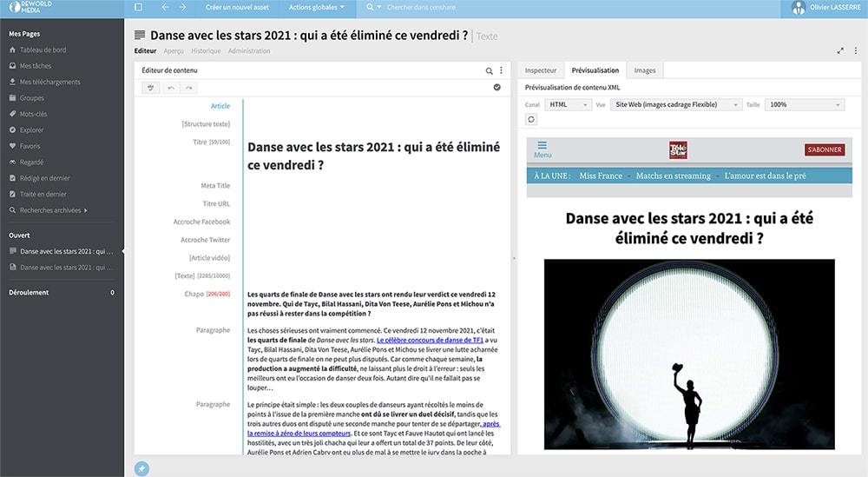
Task: Open the hamburger Menu in preview
Action: tap(542, 149)
